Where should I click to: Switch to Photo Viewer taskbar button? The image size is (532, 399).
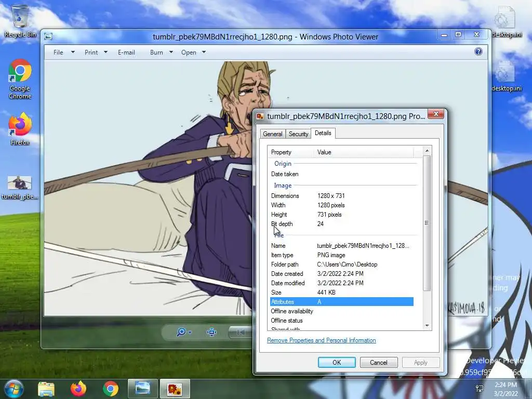point(142,389)
